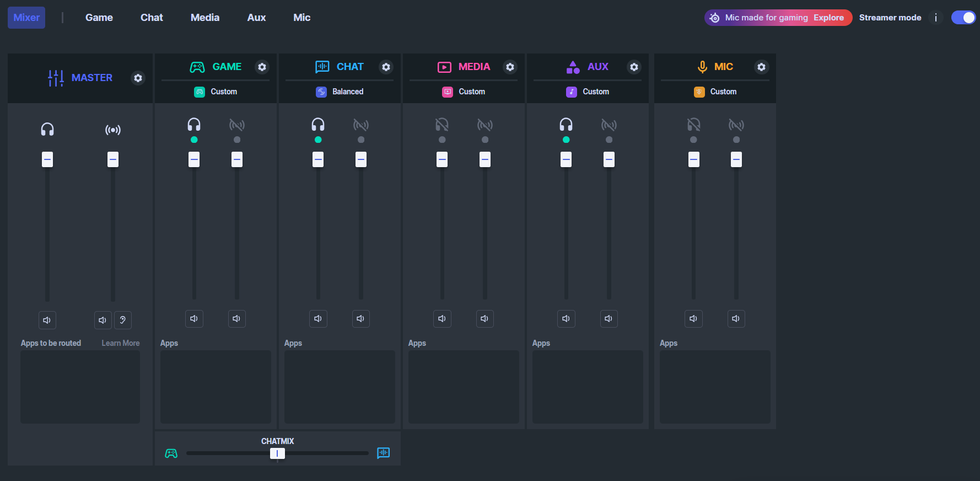
Task: Open Mic channel settings gear
Action: point(761,67)
